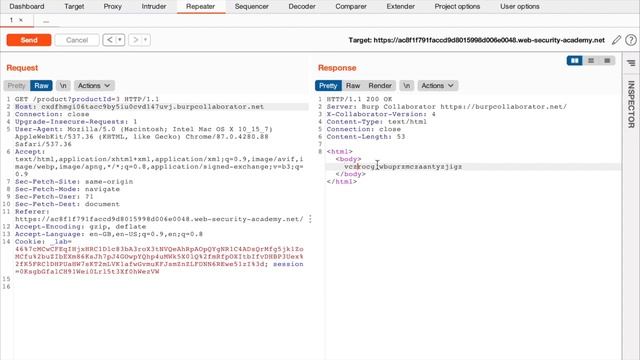Open request line wrap options vertical dots
This screenshot has height=360, width=640.
[310, 219]
